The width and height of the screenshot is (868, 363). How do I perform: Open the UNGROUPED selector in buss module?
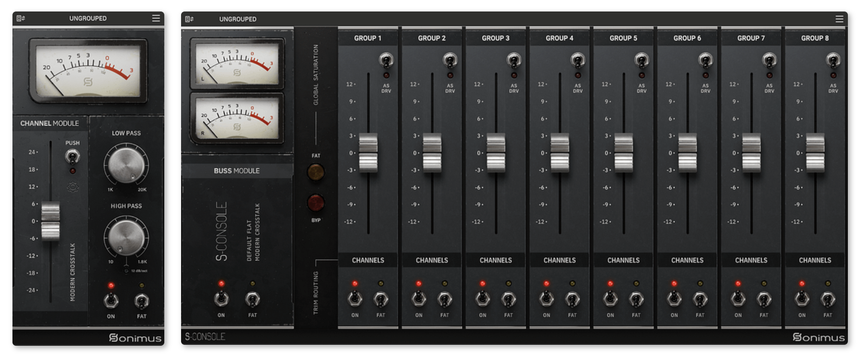238,19
